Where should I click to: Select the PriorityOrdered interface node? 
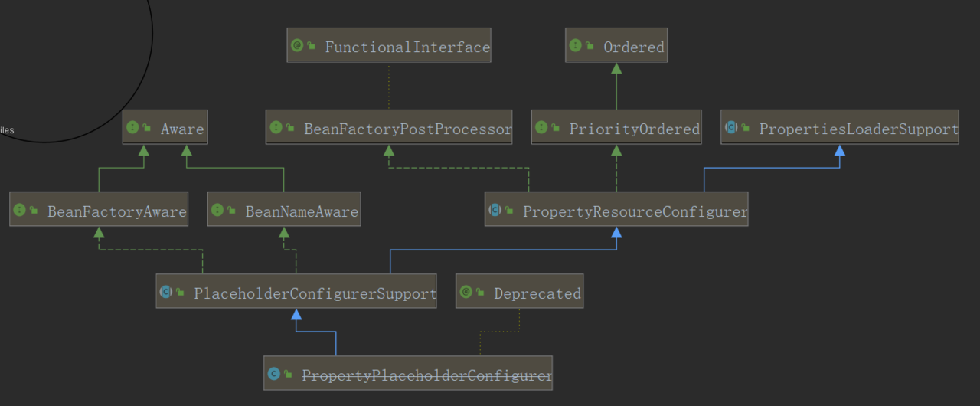[x=616, y=128]
